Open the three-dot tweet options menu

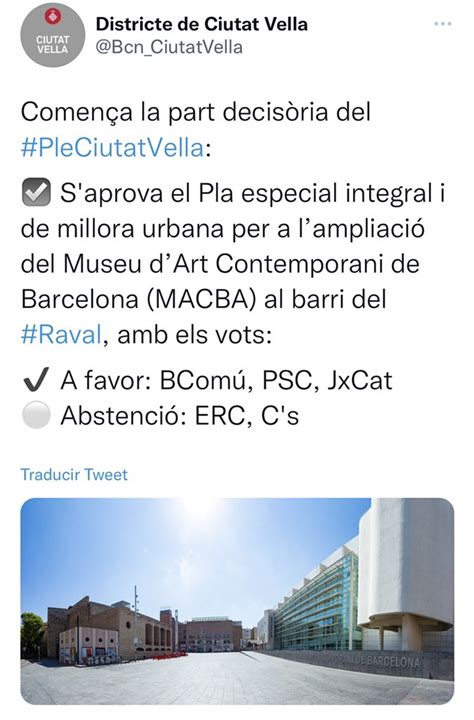(x=443, y=23)
